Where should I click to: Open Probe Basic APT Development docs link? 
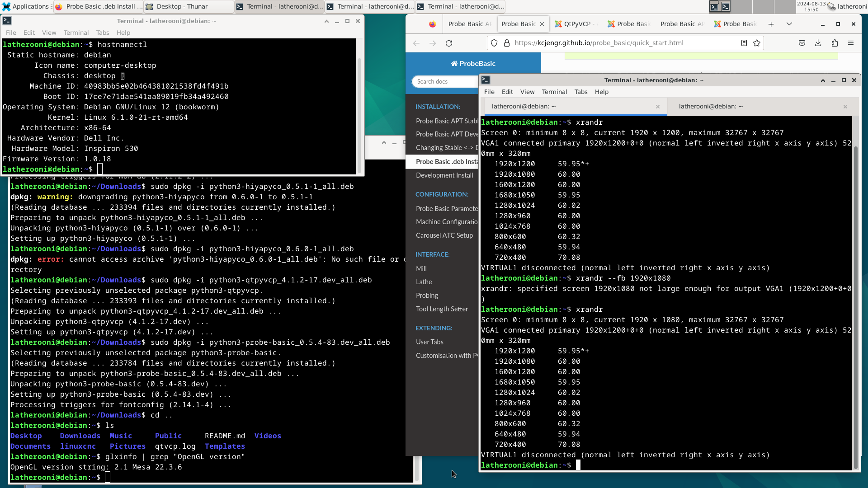(447, 134)
